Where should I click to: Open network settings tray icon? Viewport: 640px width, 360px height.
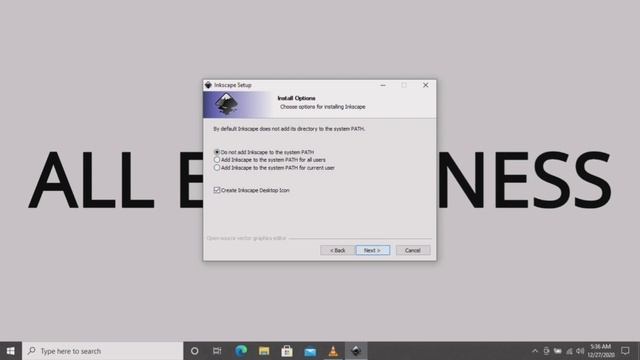pos(569,351)
